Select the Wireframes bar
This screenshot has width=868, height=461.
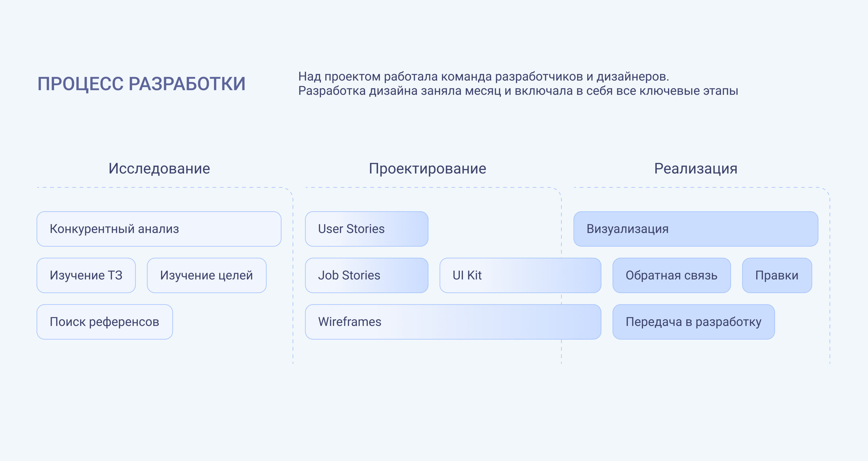pyautogui.click(x=452, y=322)
